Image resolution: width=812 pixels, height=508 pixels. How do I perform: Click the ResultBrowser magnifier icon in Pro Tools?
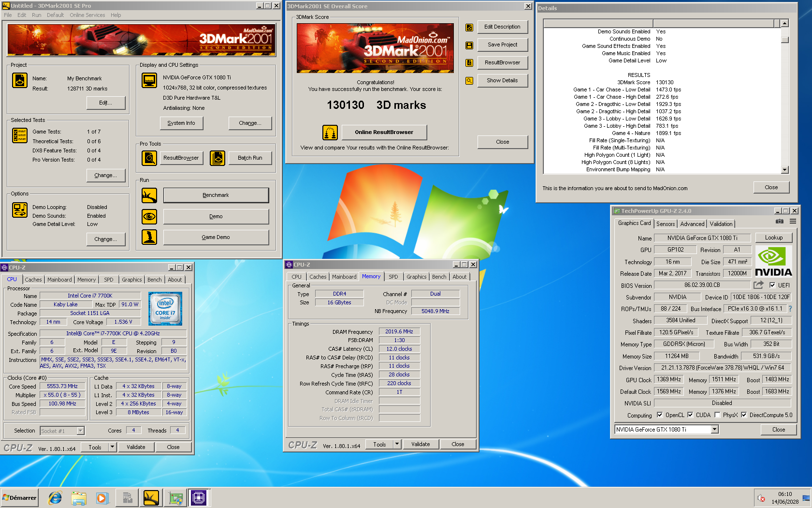[x=149, y=158]
